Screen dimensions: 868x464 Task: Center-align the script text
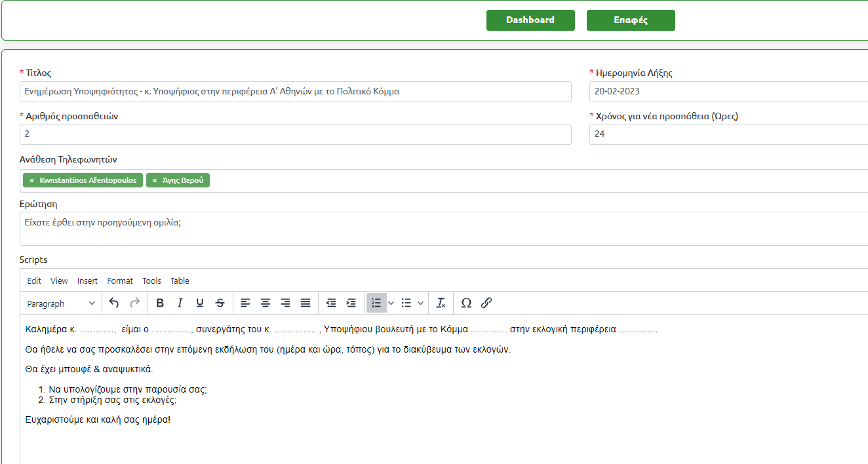[266, 303]
